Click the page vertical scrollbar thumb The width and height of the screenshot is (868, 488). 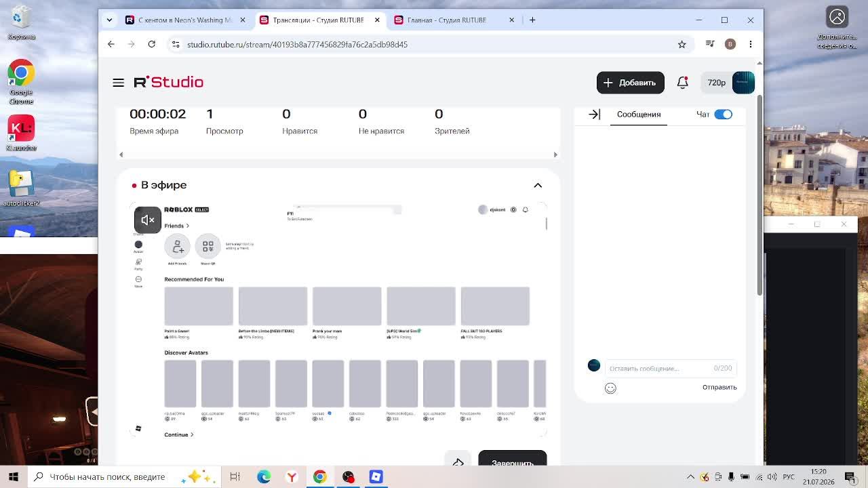[x=759, y=195]
